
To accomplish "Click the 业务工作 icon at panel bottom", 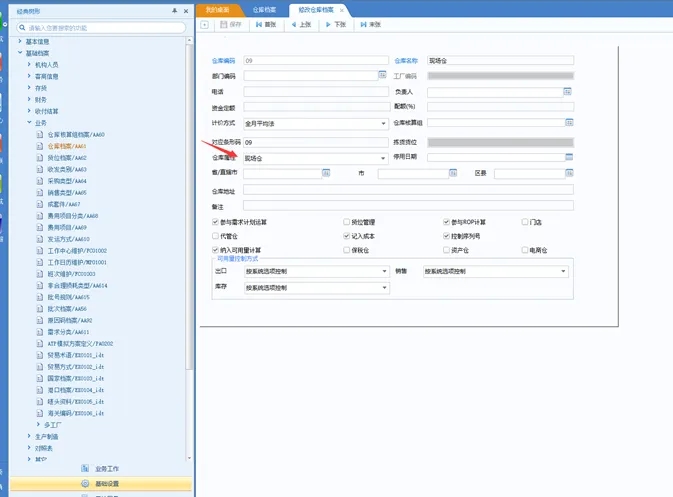I will 85,468.
